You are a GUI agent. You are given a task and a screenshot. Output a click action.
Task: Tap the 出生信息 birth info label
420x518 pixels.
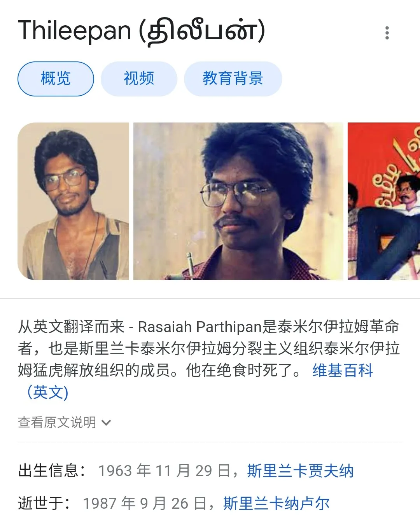52,471
